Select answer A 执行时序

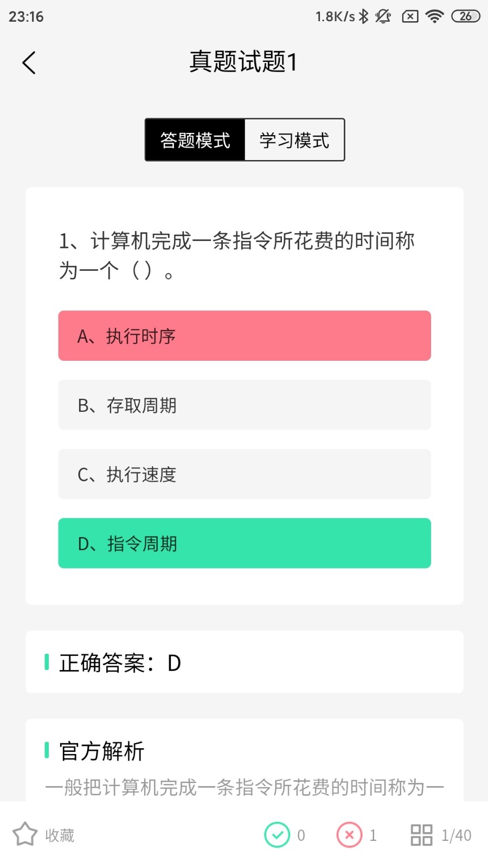[x=244, y=336]
